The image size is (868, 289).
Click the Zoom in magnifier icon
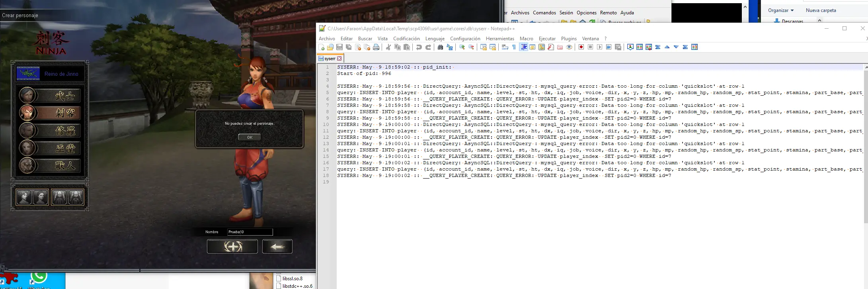[462, 47]
